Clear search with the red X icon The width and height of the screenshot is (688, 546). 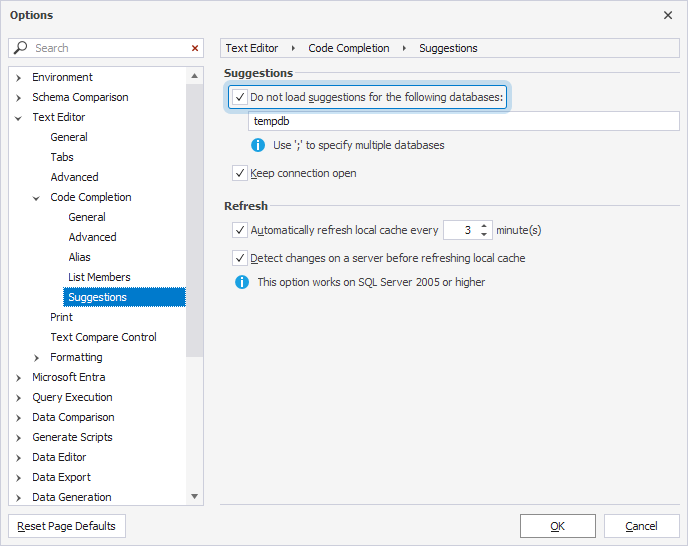pyautogui.click(x=194, y=48)
